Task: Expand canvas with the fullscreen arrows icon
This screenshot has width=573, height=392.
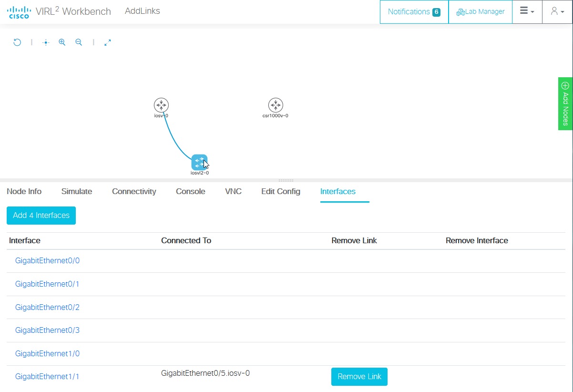Action: click(107, 42)
